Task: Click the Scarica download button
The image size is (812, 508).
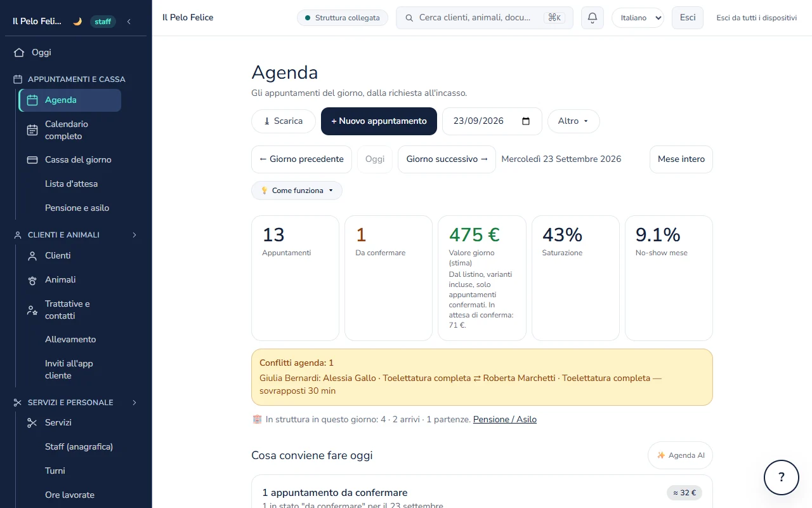Action: tap(284, 121)
